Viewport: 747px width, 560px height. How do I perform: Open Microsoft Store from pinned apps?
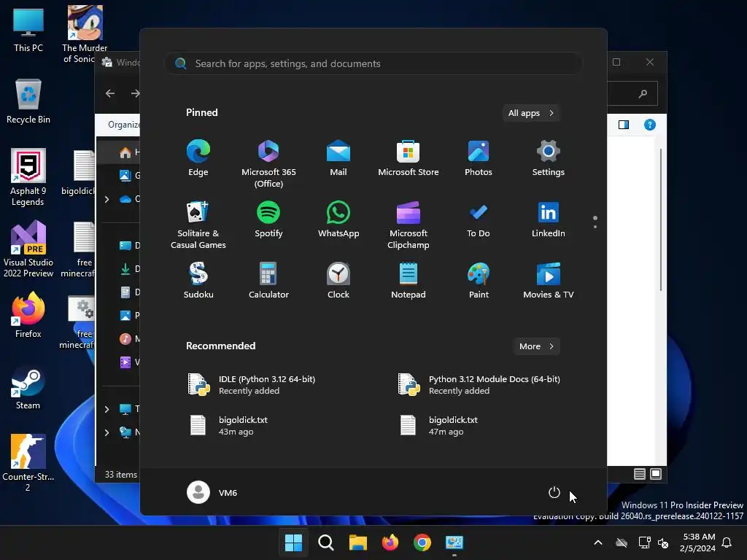coord(409,158)
